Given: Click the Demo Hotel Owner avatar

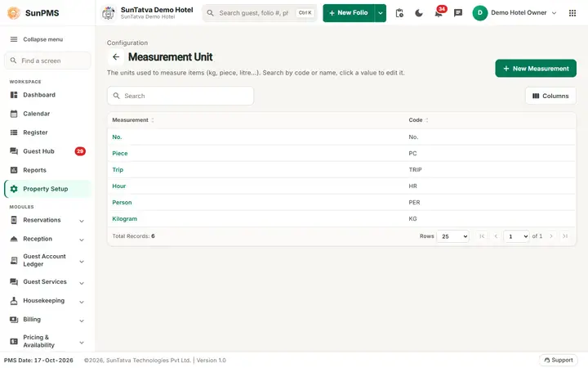Looking at the screenshot, I should tap(480, 13).
